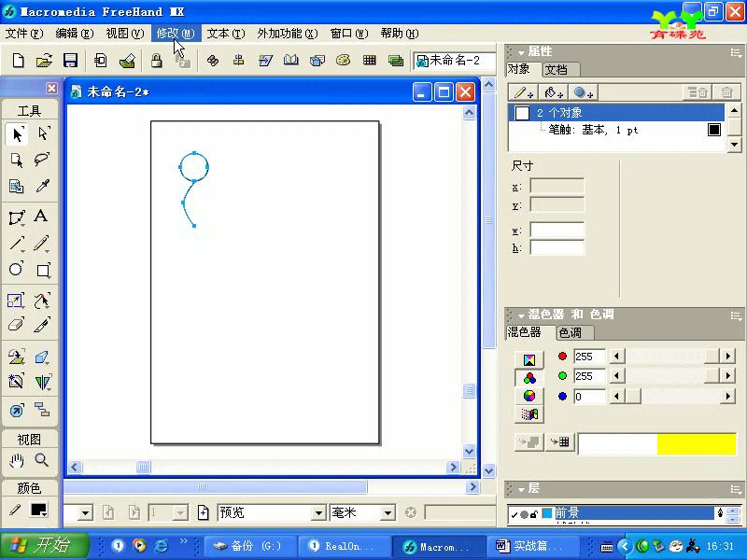This screenshot has height=560, width=747.
Task: Open the Library book icon in toolbar
Action: [290, 61]
